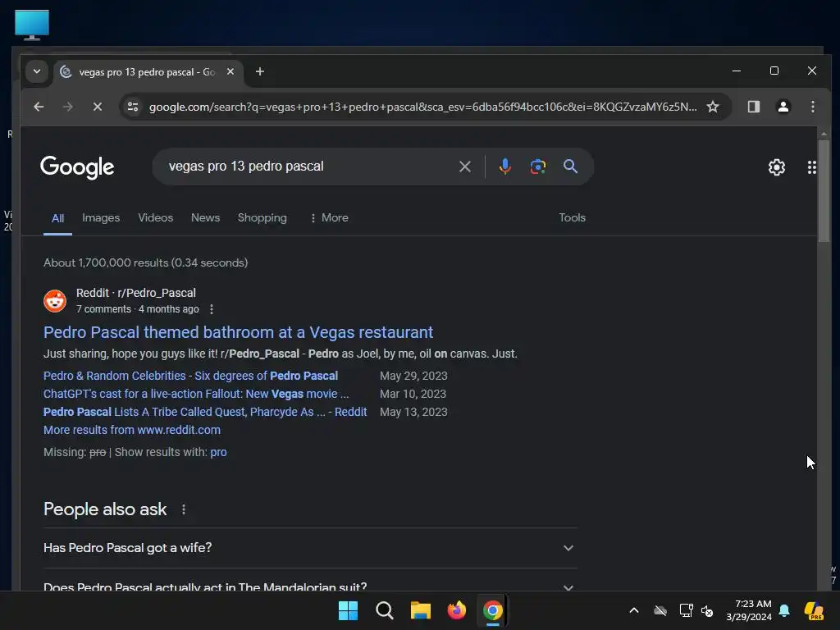This screenshot has width=840, height=630.
Task: Click the Reddit favicon of the first result
Action: click(x=55, y=300)
